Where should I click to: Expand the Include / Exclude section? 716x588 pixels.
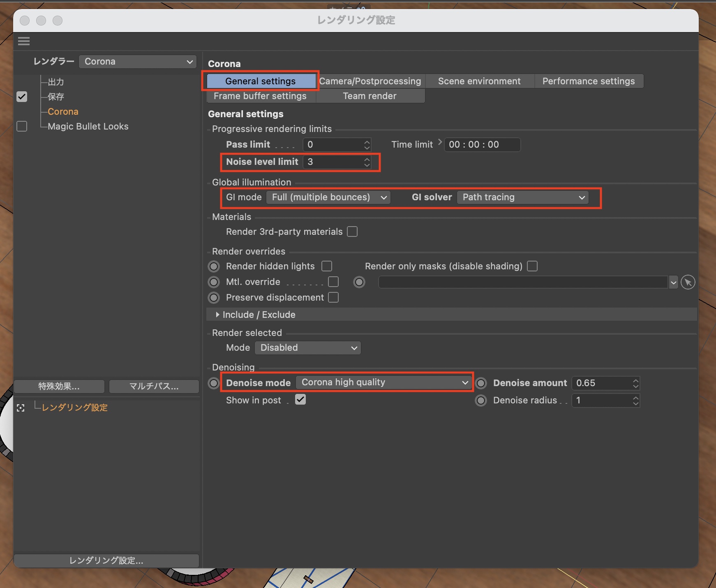pyautogui.click(x=217, y=315)
